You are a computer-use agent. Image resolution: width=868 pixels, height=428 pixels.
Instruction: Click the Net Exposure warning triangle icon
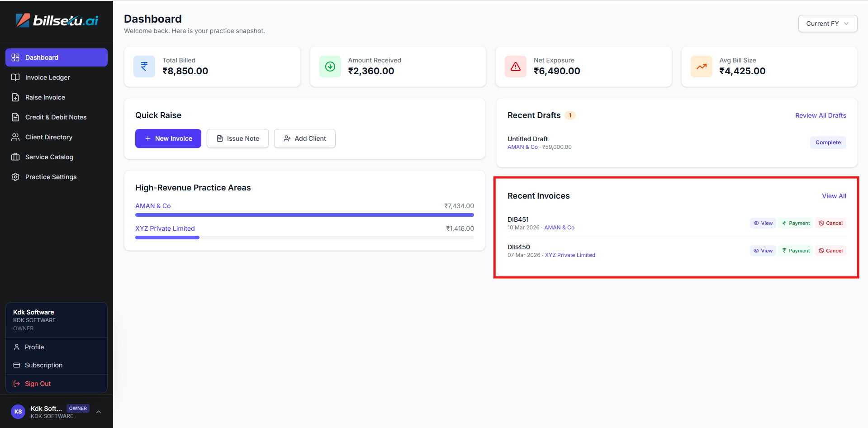pos(515,67)
